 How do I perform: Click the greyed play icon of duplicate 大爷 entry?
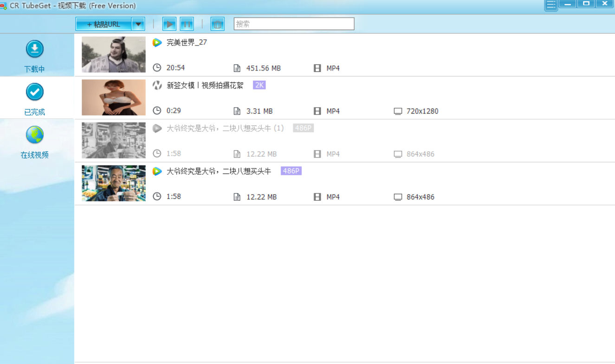(x=157, y=128)
